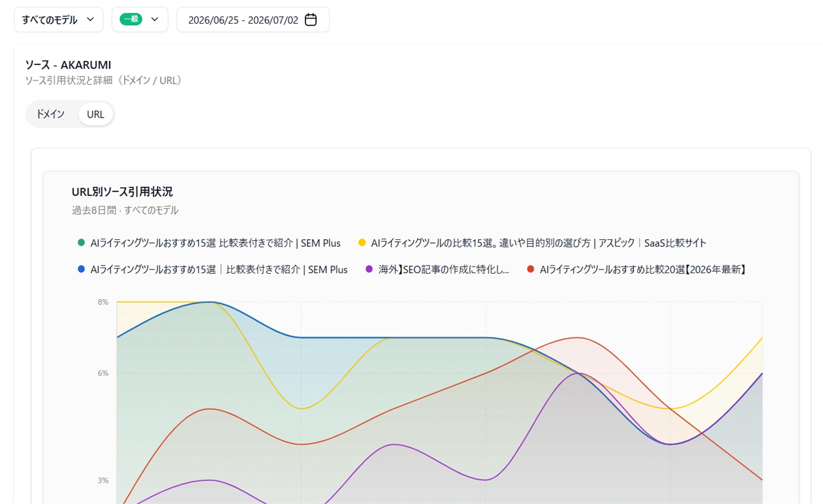Toggle purple legend dot for 海外】SEO記事 series
Viewport: 823px width, 504px height.
tap(369, 269)
